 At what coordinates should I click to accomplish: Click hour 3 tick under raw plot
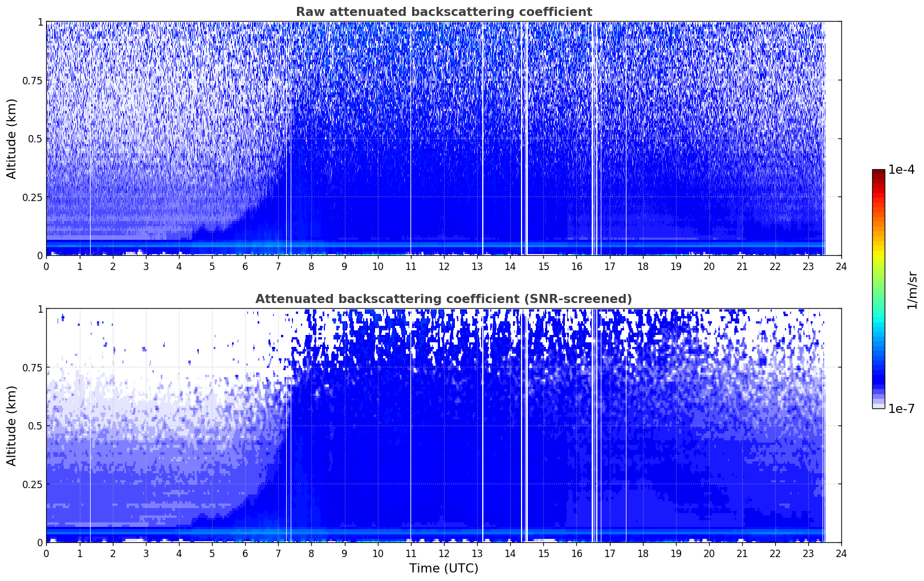point(146,266)
